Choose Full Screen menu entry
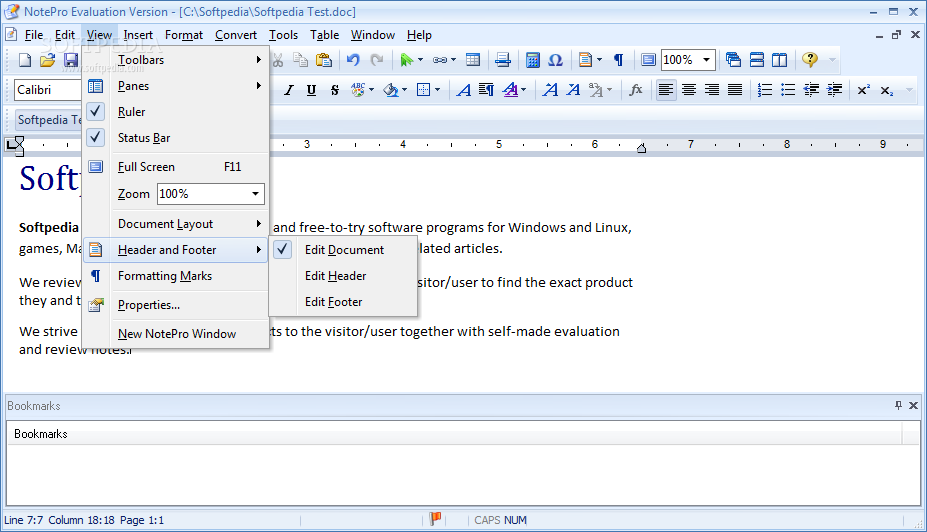The image size is (927, 532). tap(176, 167)
